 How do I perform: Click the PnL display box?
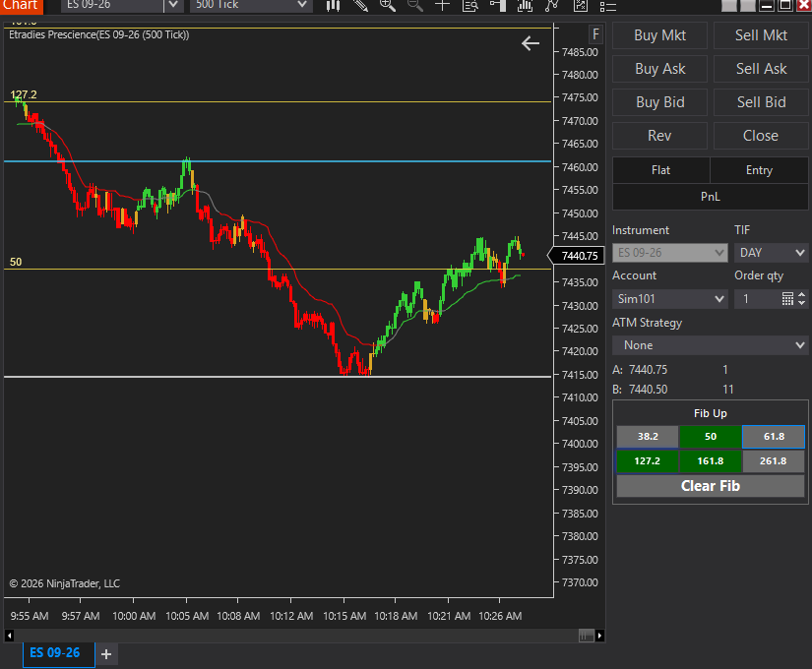(710, 197)
